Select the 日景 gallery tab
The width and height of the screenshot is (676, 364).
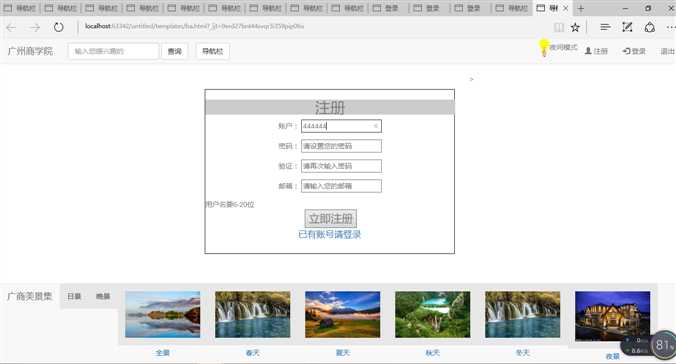(x=74, y=296)
